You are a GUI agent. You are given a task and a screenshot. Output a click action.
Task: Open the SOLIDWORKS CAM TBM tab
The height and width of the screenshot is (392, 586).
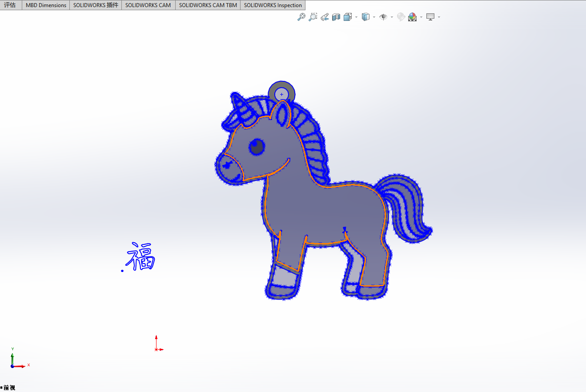tap(208, 5)
